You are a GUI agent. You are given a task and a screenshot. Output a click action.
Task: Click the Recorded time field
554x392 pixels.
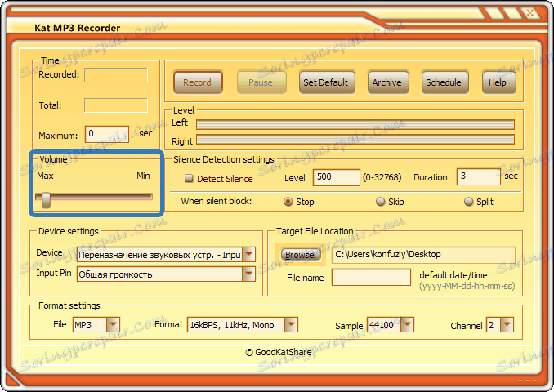click(116, 75)
